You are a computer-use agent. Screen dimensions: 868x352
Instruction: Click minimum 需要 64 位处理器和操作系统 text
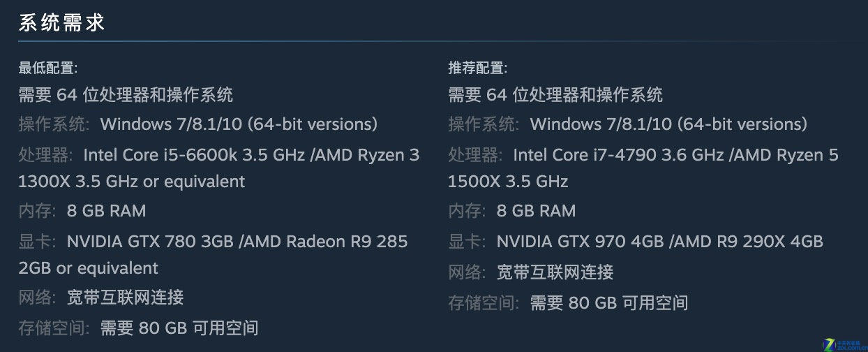[126, 94]
